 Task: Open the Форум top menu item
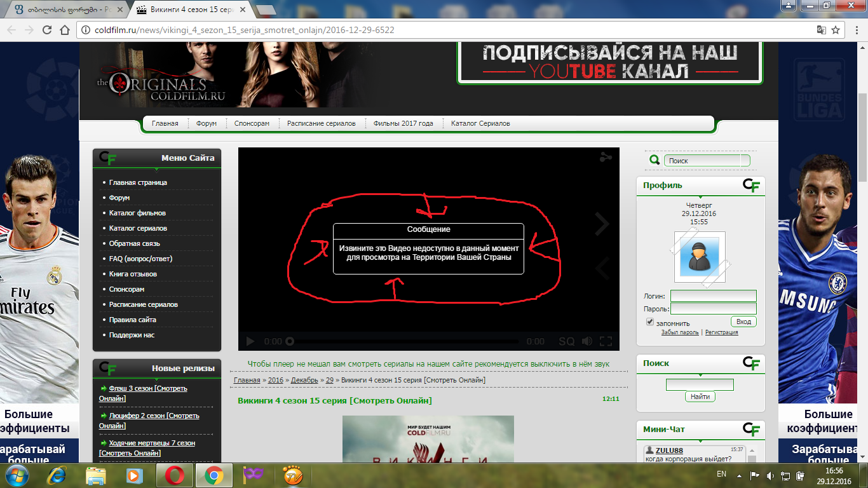[x=206, y=123]
